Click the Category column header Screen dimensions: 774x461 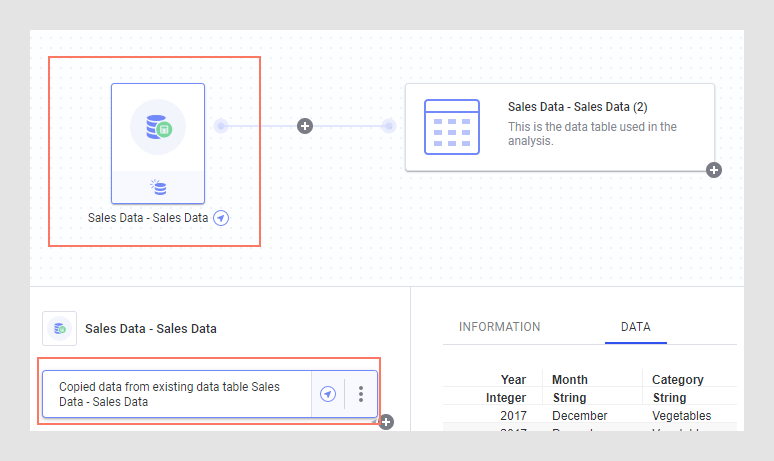(x=678, y=380)
